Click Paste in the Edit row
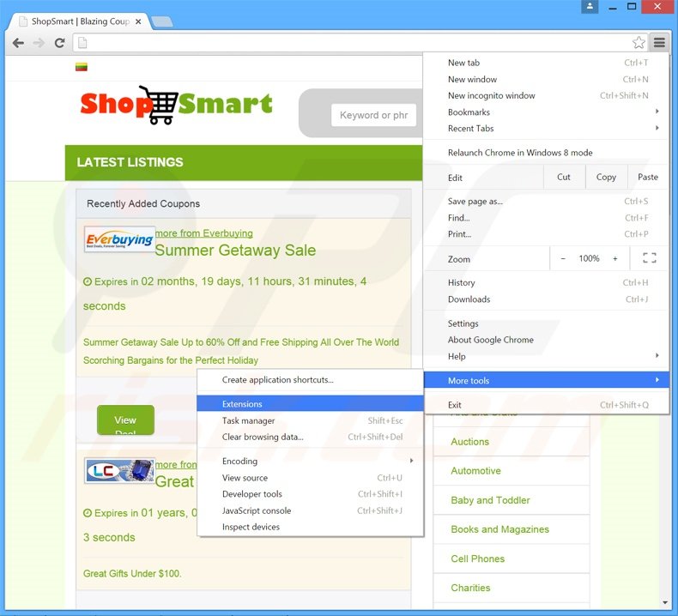The width and height of the screenshot is (678, 616). [x=648, y=177]
